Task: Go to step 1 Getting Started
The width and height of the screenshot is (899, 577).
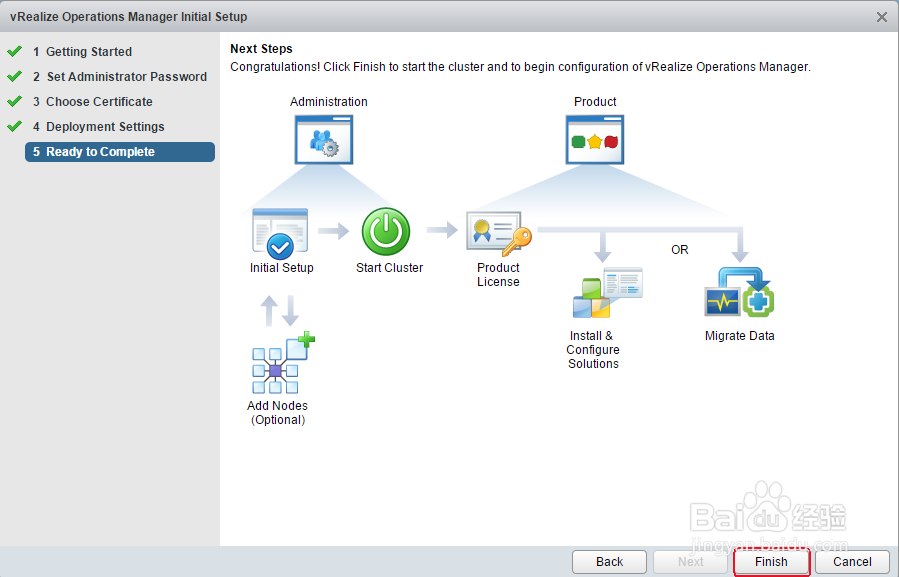Action: tap(82, 52)
